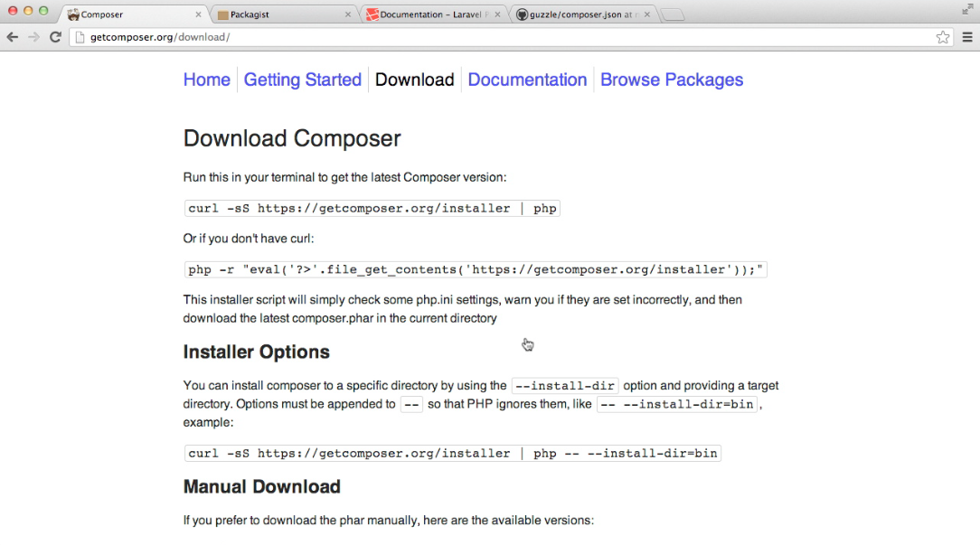Bookmark this page using the star icon
Screen dimensions: 980x545
[x=943, y=37]
